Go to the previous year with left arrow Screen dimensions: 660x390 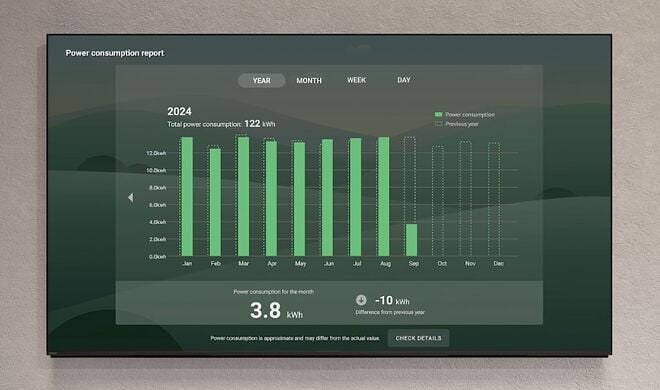(x=130, y=197)
